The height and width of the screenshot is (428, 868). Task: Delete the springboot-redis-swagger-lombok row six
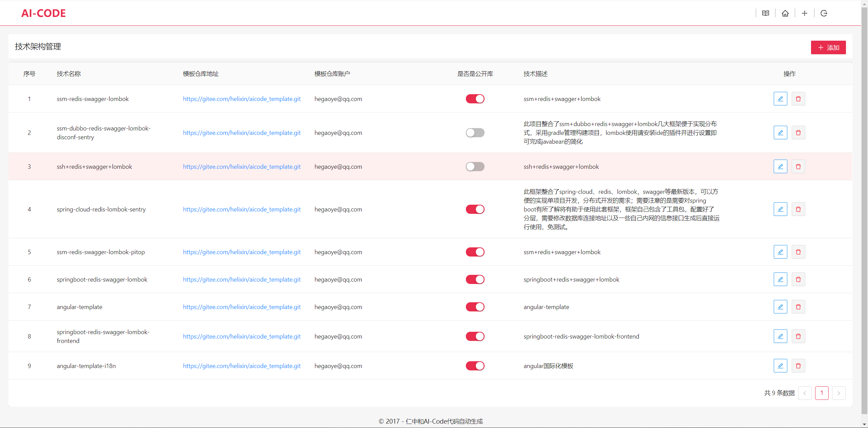[x=798, y=279]
